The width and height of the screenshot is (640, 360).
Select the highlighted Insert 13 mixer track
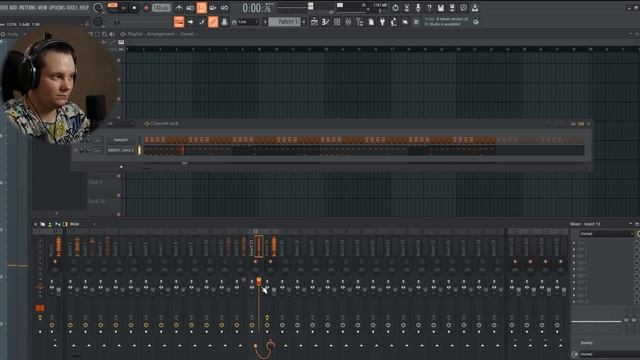(258, 247)
